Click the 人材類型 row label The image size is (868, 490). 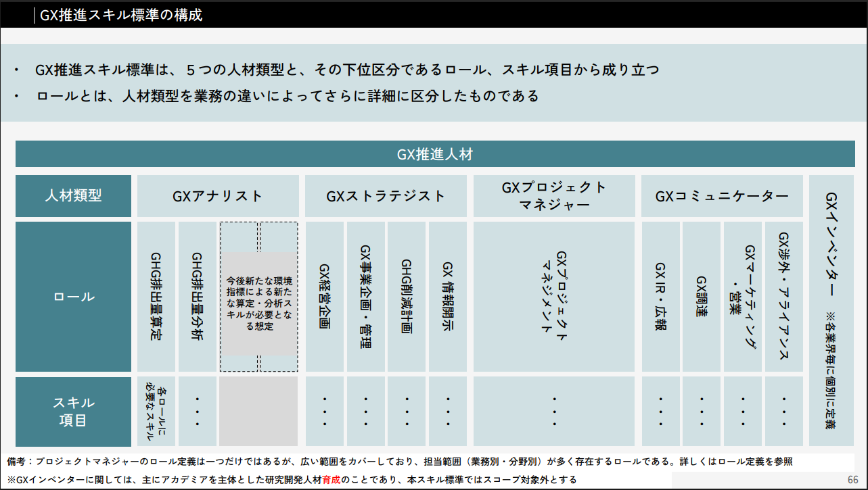point(73,196)
